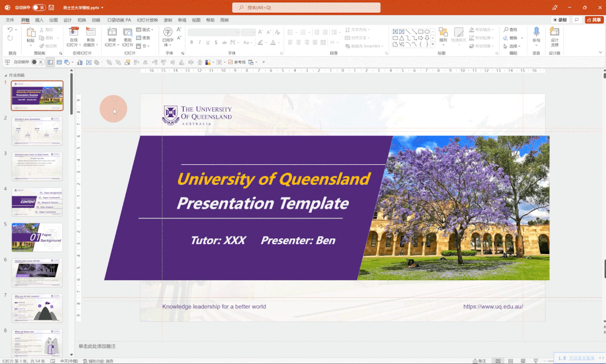Click the New Animation Page (新加动画页) icon
Viewport: 606px width, 364px height.
(90, 31)
